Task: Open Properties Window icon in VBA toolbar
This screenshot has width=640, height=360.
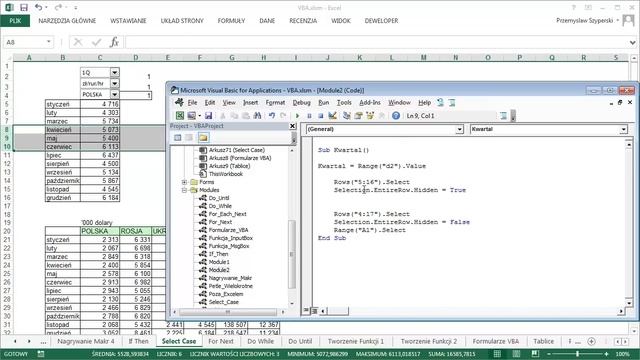Action: tap(358, 116)
